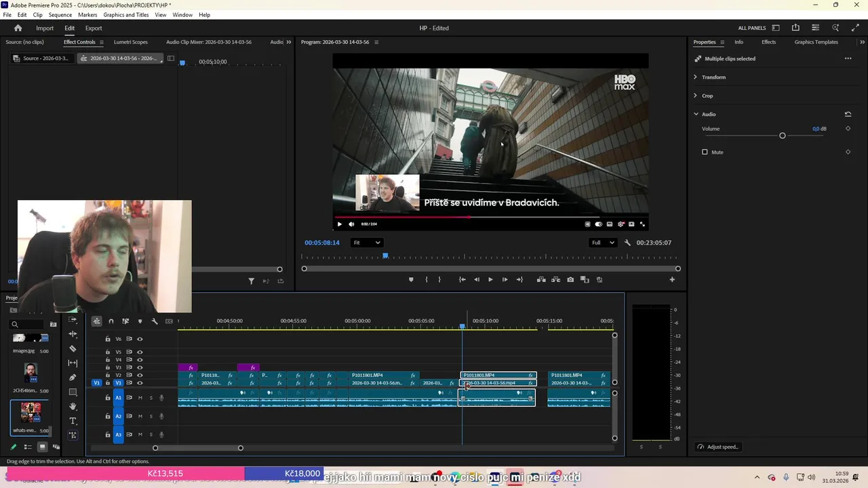Expand the Crop section
Screen dimensions: 868x488
(695, 96)
